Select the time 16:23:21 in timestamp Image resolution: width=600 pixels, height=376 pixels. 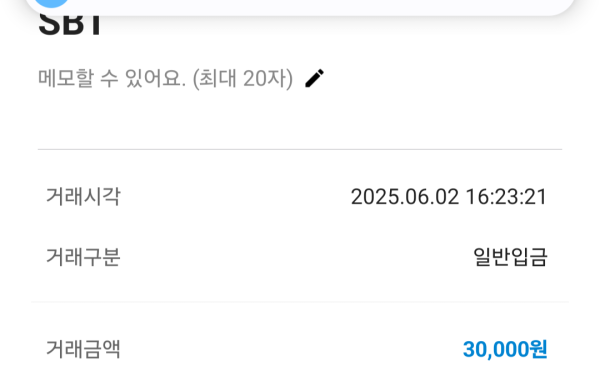(506, 197)
